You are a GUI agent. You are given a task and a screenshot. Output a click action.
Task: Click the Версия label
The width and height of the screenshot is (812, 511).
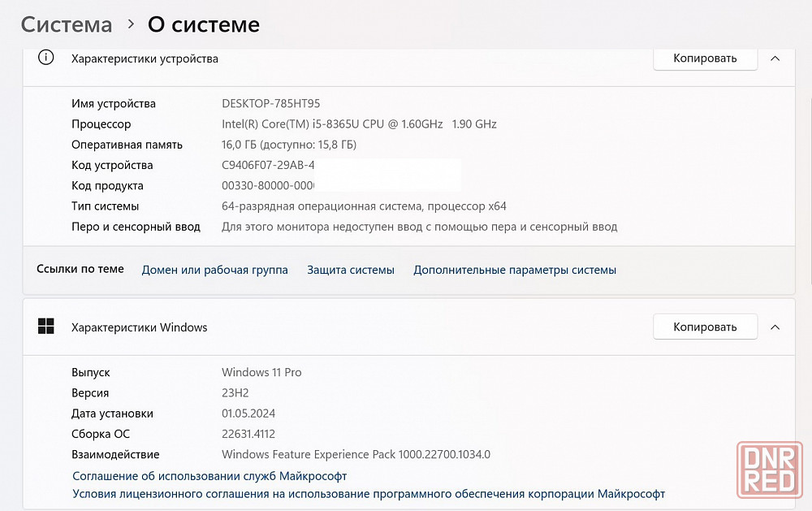[90, 393]
